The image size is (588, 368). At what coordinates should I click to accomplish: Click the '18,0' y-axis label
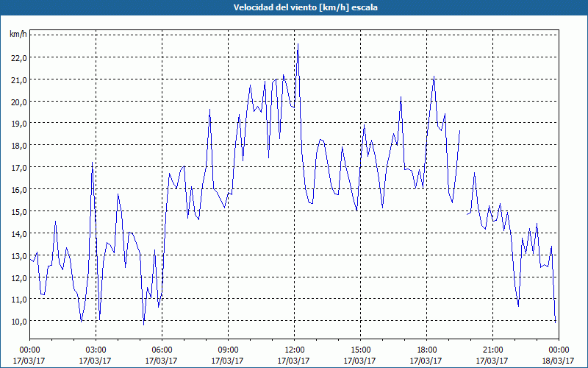tap(18, 146)
